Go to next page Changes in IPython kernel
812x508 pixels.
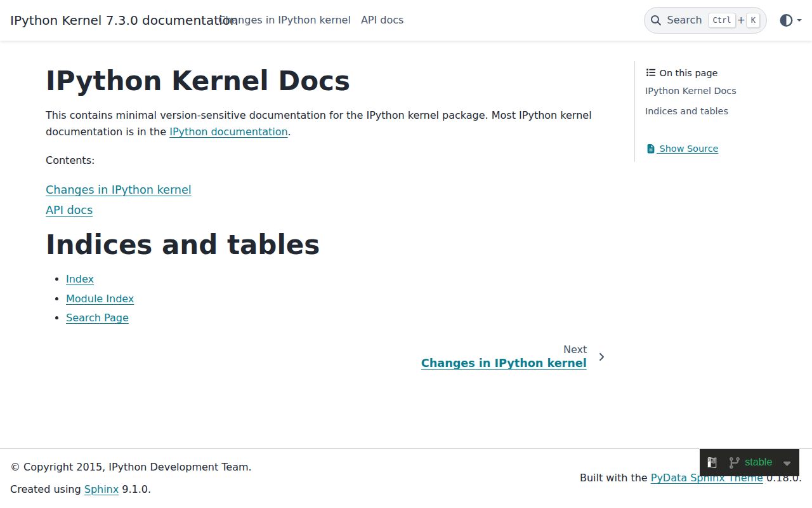click(504, 363)
